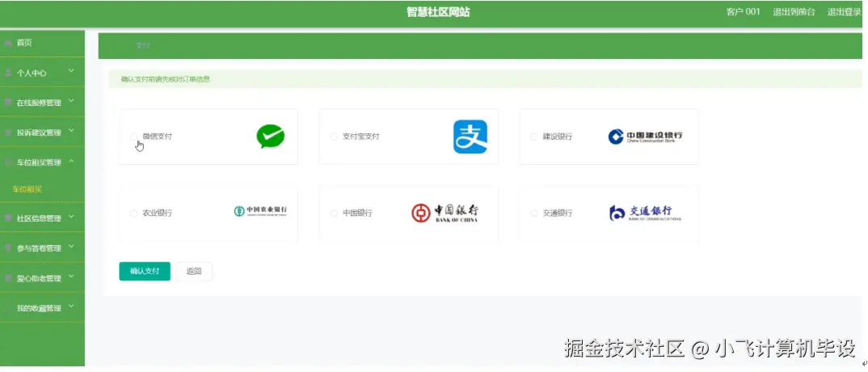Click the home icon beside 首页
Image resolution: width=868 pixels, height=372 pixels.
(8, 43)
